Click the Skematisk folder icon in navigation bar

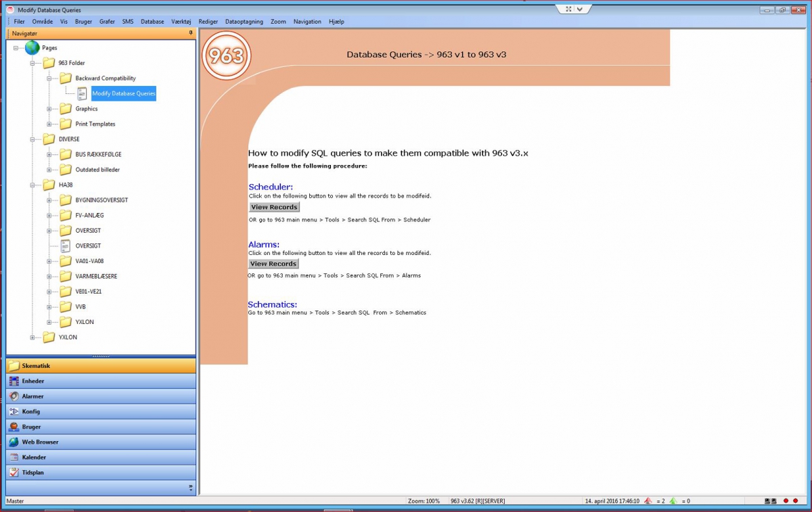point(14,366)
